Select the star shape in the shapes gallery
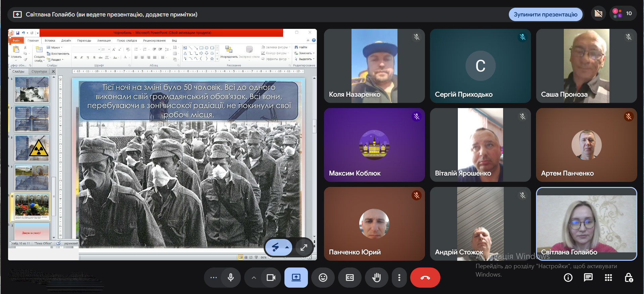 212,58
